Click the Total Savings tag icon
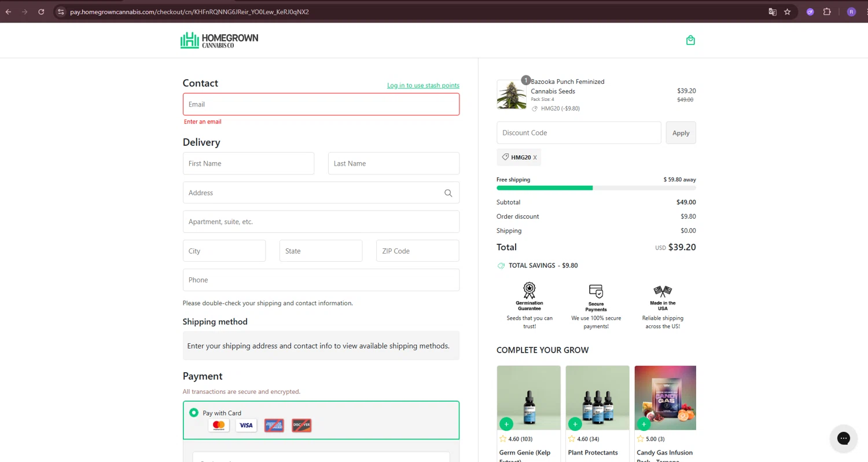868x462 pixels. point(501,266)
